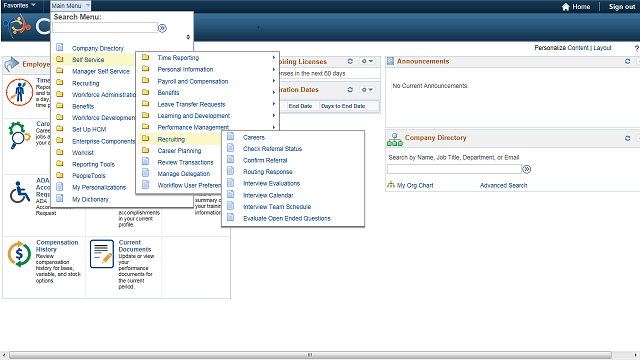Refresh the Expiring Licenses pagelet

[x=350, y=61]
